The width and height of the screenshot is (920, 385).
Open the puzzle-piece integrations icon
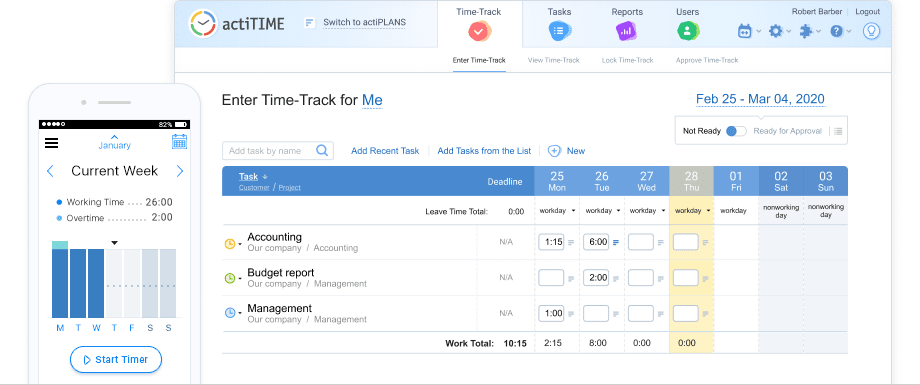806,31
